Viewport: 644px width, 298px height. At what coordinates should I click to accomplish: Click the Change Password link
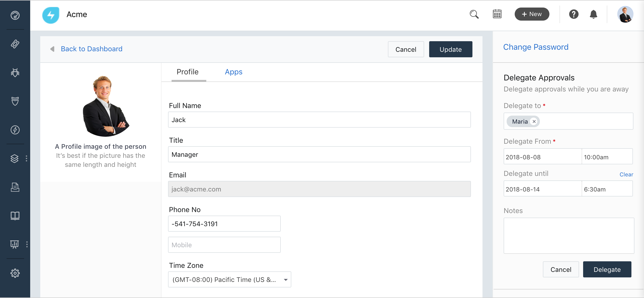(x=536, y=47)
